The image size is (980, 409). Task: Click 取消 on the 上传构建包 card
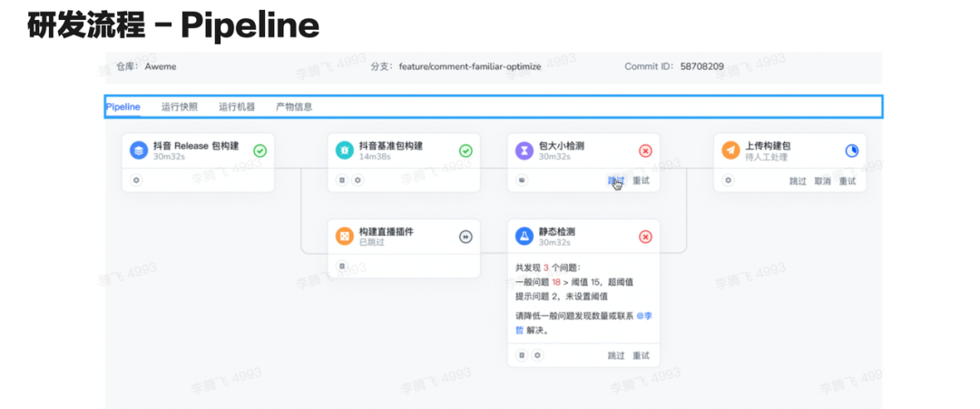(x=822, y=181)
